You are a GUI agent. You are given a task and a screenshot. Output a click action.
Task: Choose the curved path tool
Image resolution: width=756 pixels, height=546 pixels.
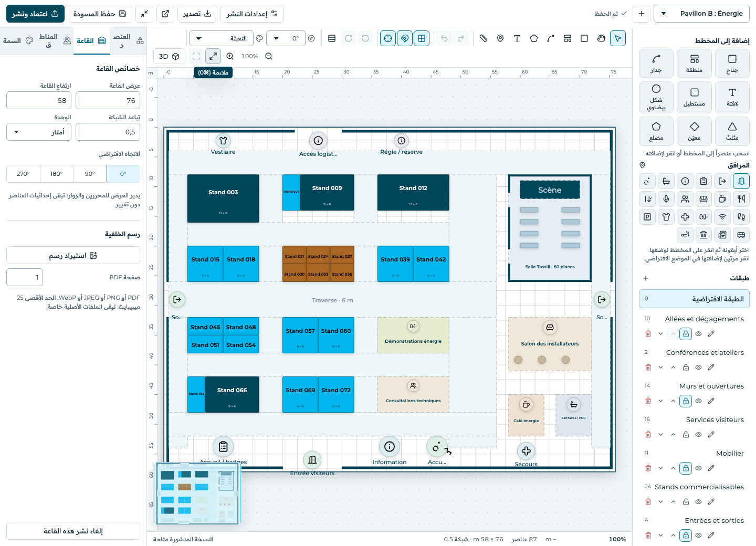click(x=551, y=38)
